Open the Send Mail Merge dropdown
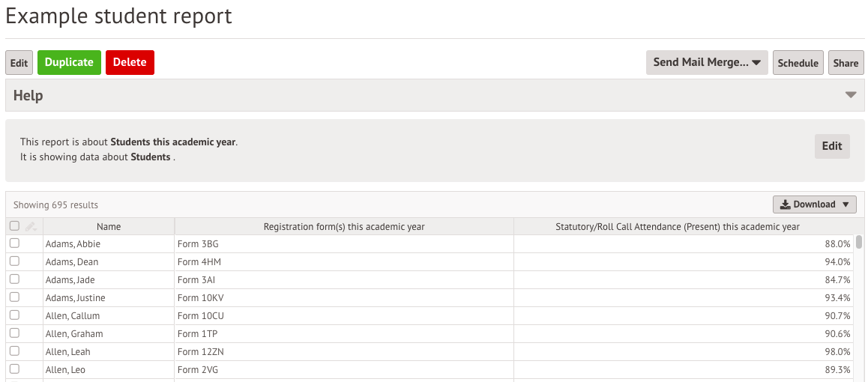Viewport: 868px width, 382px height. click(707, 62)
